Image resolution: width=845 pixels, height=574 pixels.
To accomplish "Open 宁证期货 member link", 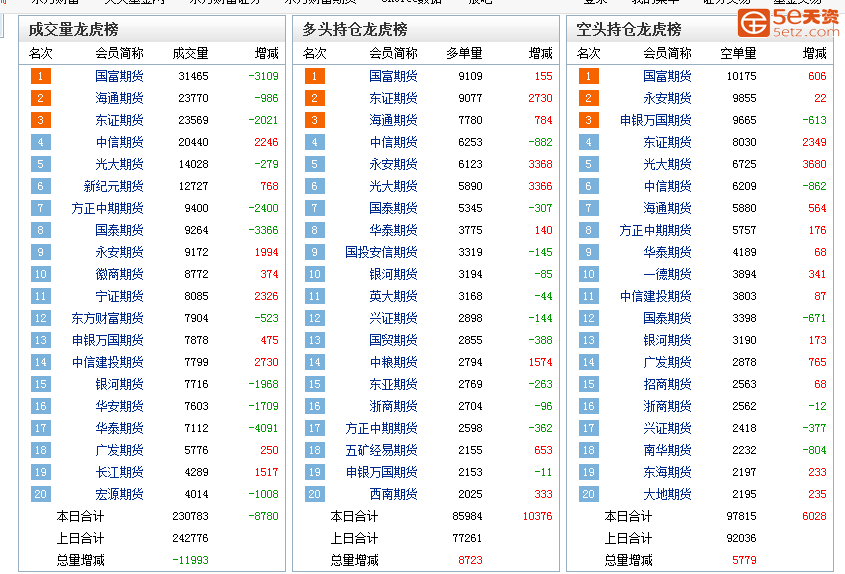I will 119,296.
